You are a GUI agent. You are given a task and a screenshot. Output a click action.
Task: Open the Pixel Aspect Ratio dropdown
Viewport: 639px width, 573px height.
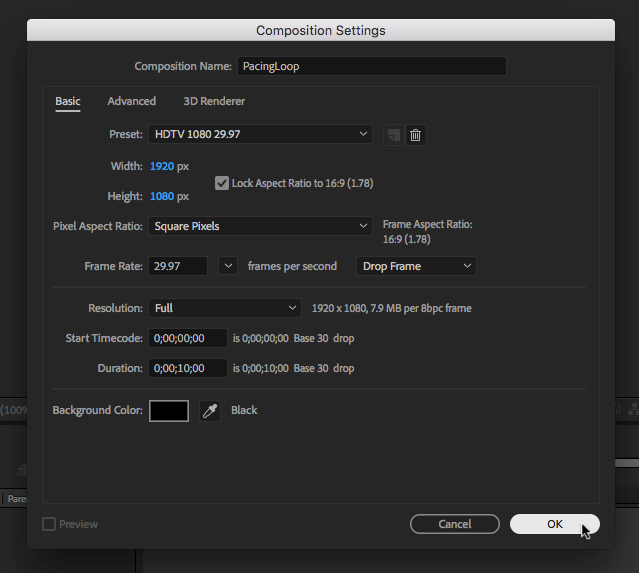260,226
